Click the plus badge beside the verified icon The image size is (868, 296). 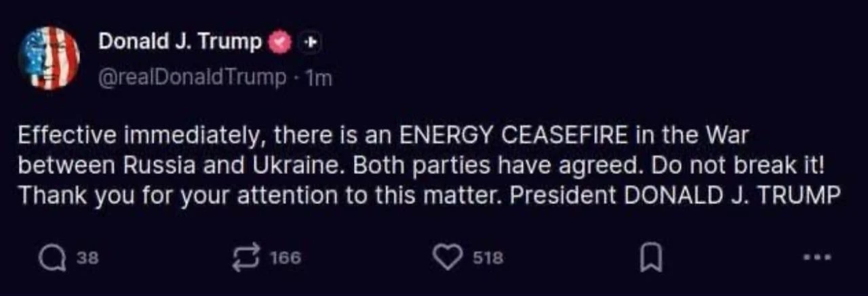[x=310, y=42]
